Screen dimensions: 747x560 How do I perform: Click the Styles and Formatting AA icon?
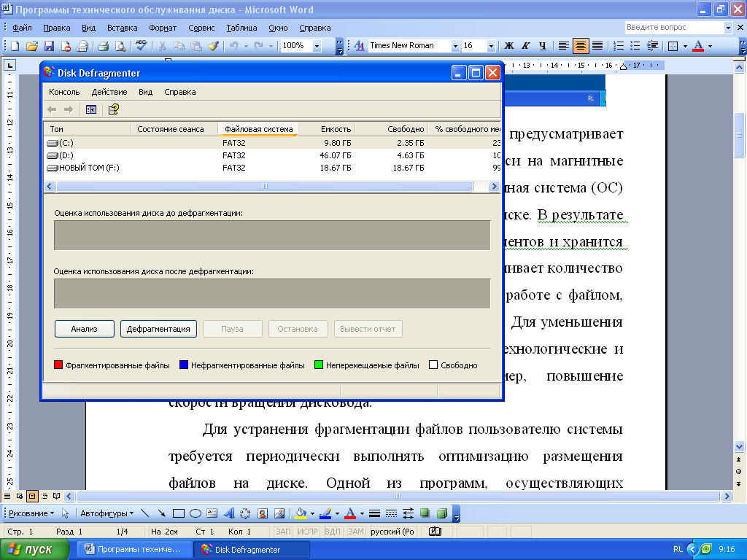click(359, 46)
